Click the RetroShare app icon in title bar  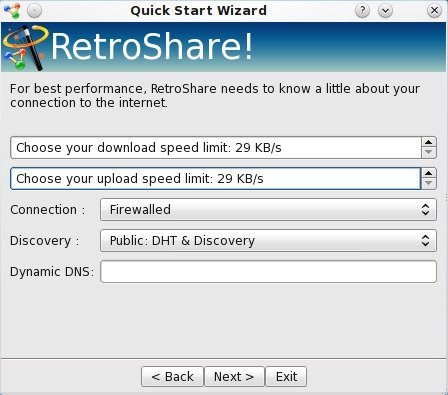(x=12, y=11)
